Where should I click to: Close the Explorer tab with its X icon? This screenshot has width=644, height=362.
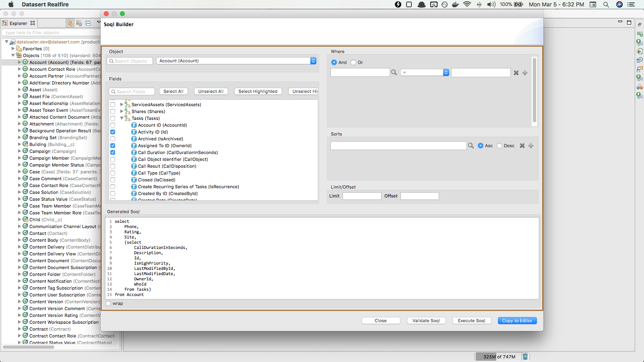click(33, 23)
